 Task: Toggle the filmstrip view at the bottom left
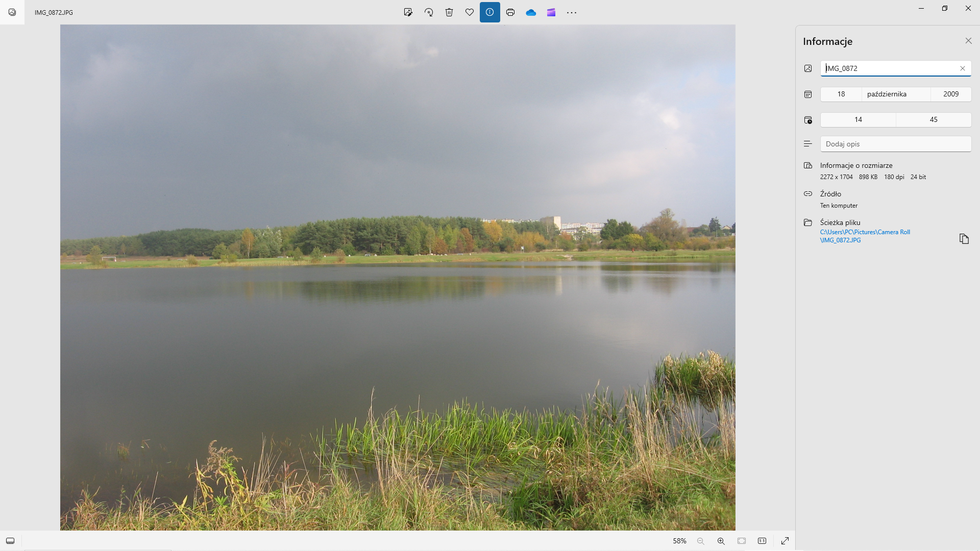coord(10,541)
